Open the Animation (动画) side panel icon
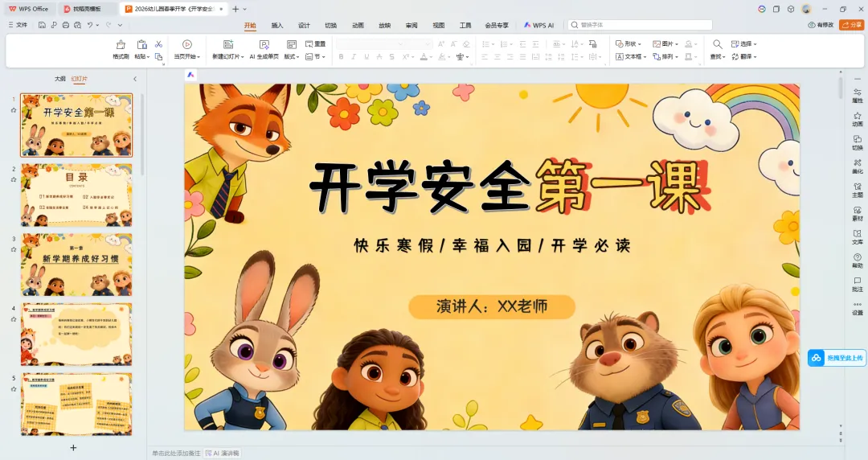868x460 pixels. pos(858,118)
